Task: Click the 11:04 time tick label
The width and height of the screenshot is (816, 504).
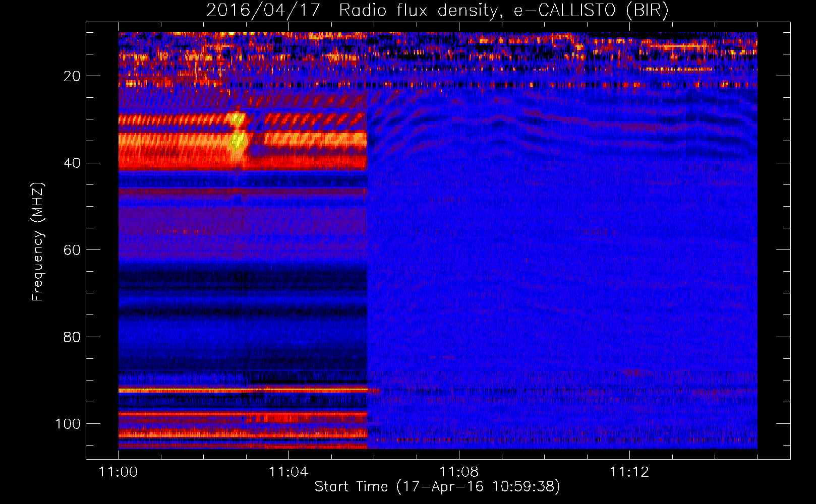Action: coord(288,472)
